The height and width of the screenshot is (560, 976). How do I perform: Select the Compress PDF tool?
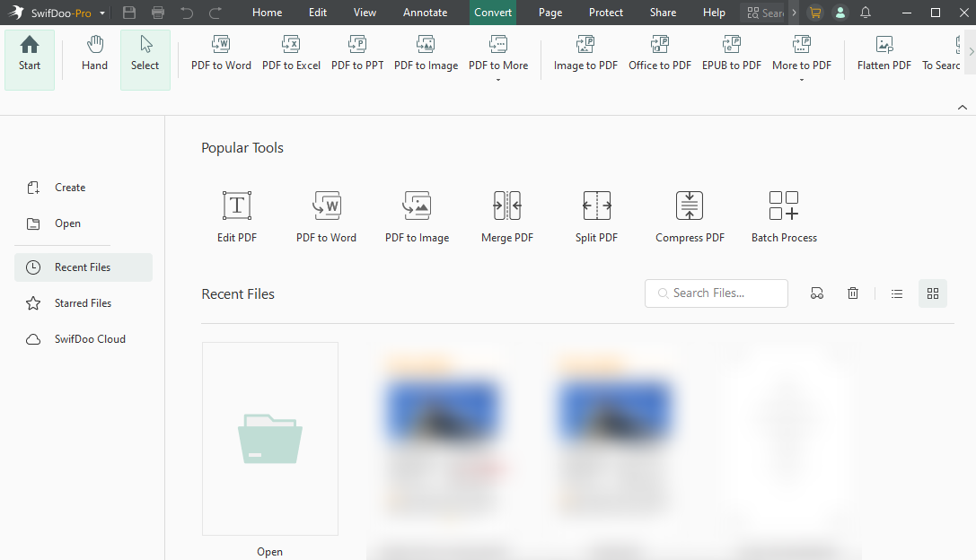click(x=689, y=215)
